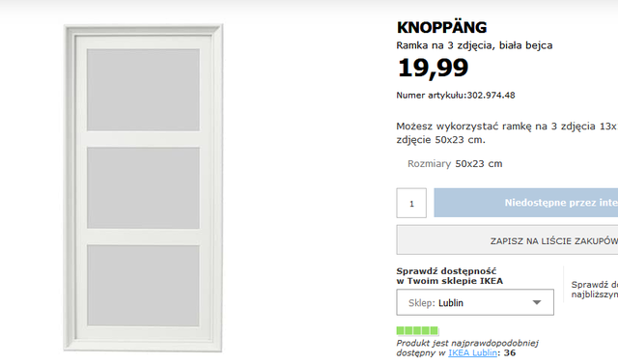Click the Ramka na 3 zdjęcia subtitle

pyautogui.click(x=474, y=45)
